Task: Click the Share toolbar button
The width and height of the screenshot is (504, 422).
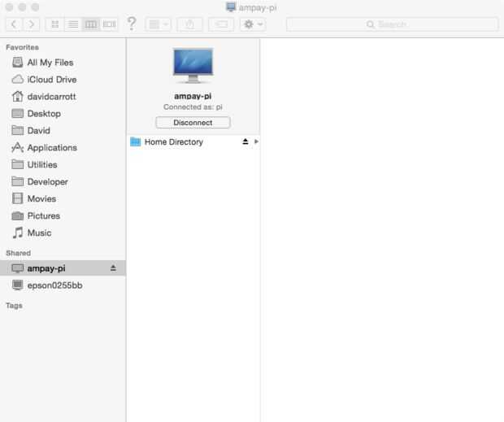Action: [x=190, y=24]
